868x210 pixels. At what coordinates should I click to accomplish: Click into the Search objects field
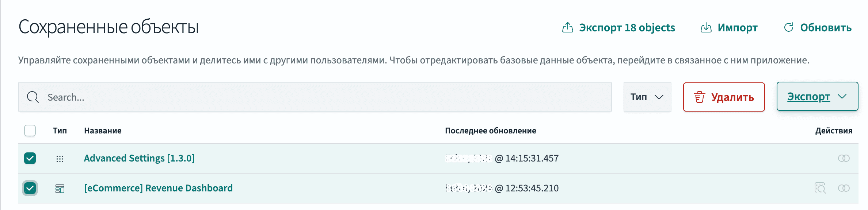point(321,97)
